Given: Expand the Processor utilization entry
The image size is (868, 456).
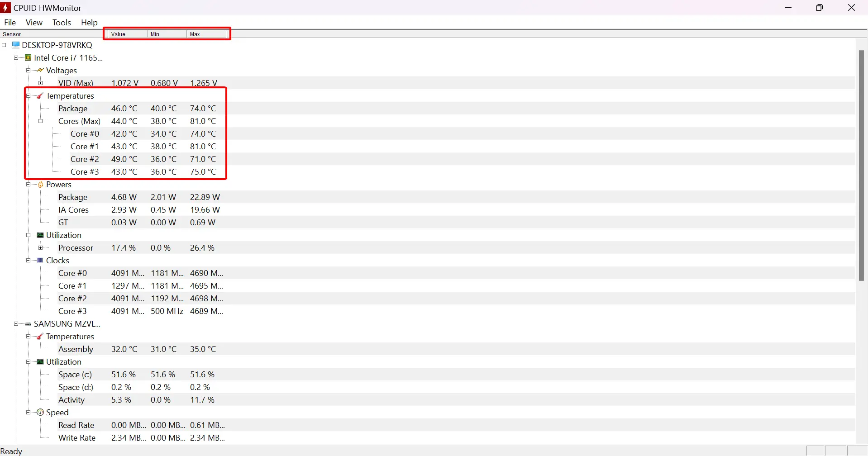Looking at the screenshot, I should [x=41, y=247].
